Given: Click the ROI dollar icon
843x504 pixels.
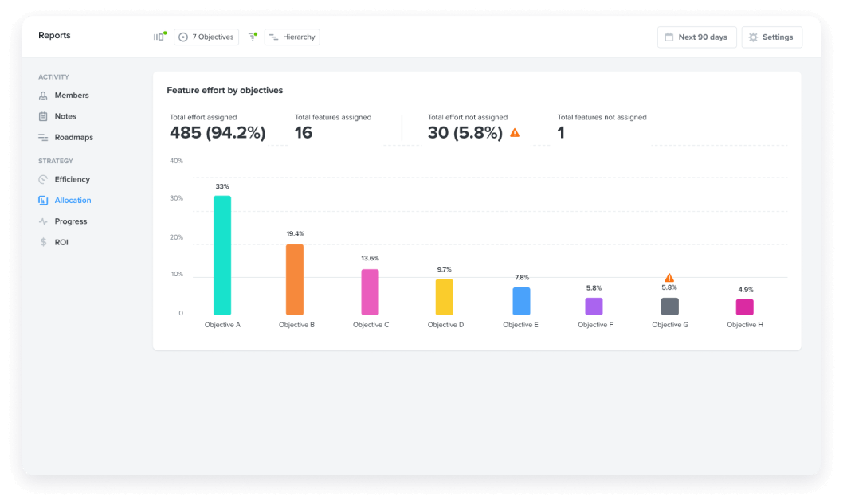Looking at the screenshot, I should click(44, 242).
